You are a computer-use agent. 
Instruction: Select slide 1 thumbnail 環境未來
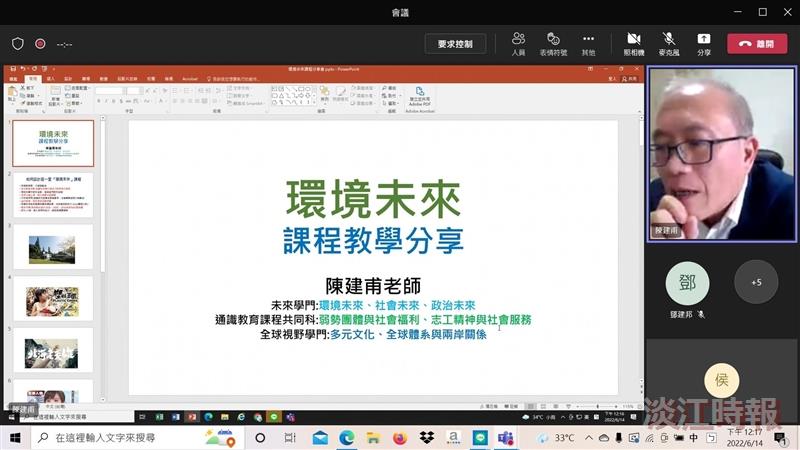(x=53, y=143)
